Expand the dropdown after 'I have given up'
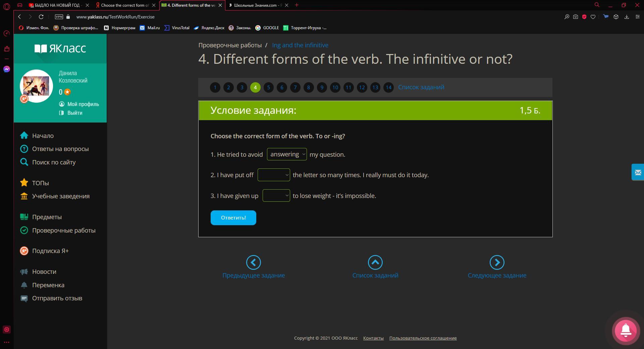 point(276,196)
